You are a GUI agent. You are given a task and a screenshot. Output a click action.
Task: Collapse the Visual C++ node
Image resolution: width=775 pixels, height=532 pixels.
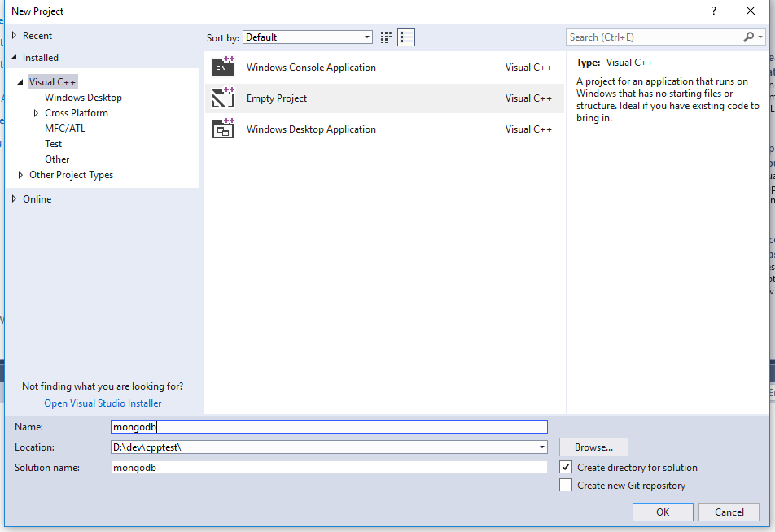click(20, 82)
